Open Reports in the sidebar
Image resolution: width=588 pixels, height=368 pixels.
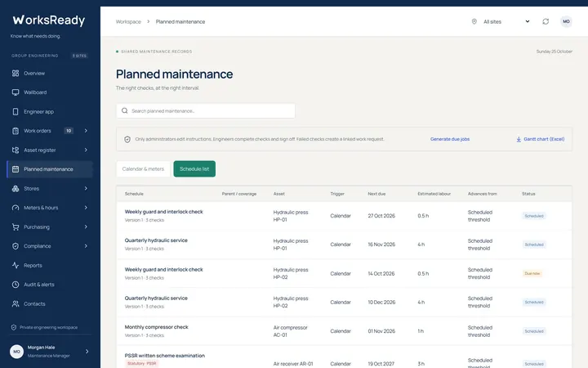point(50,265)
